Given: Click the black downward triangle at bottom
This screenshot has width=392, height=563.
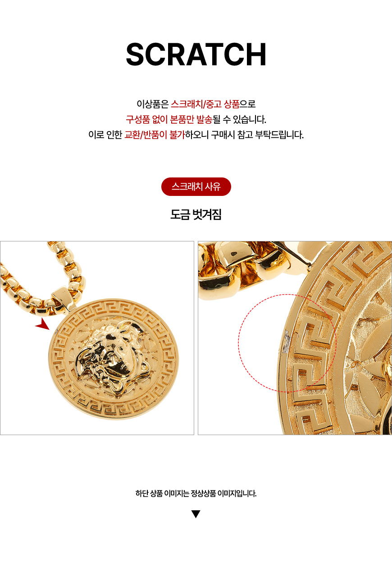Looking at the screenshot, I should 196,514.
